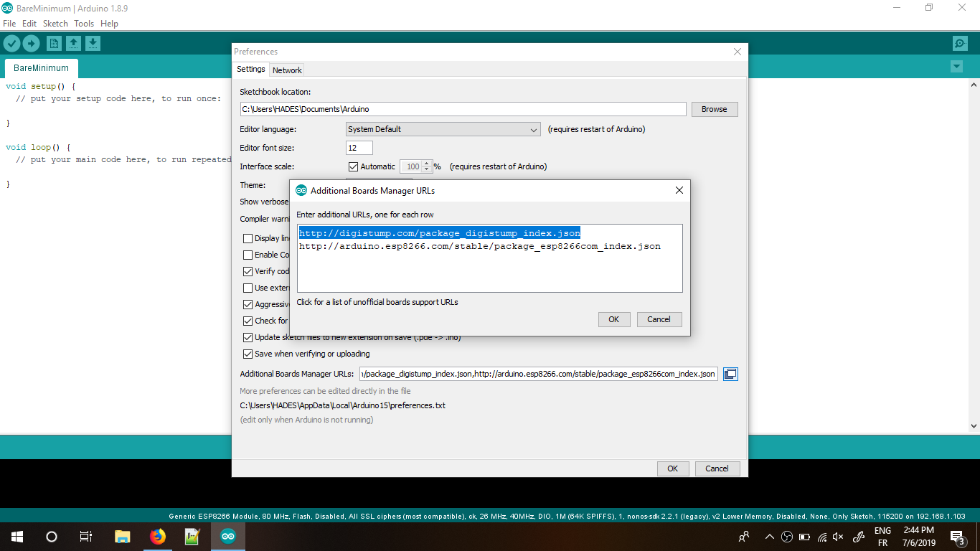Click the expand icon beside Additional Boards Manager URLs
Image resolution: width=980 pixels, height=551 pixels.
click(x=730, y=374)
